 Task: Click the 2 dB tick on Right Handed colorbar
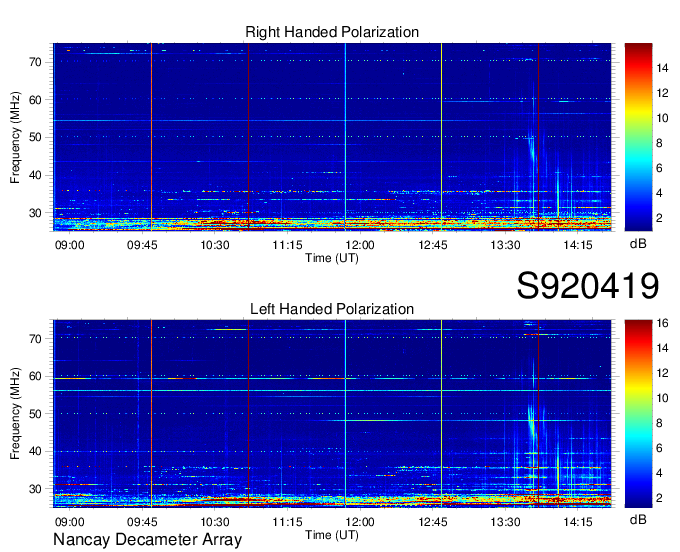[660, 218]
